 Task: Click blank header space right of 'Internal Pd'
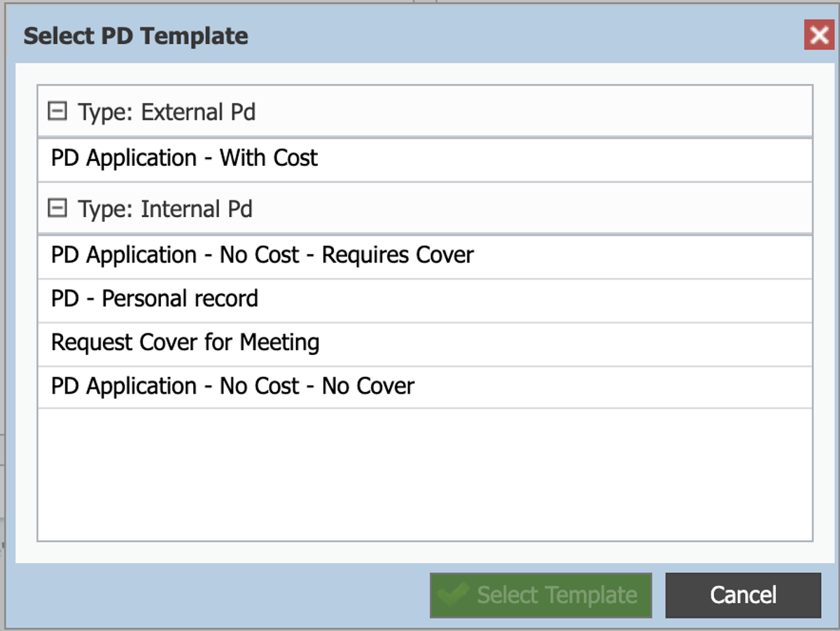[532, 209]
